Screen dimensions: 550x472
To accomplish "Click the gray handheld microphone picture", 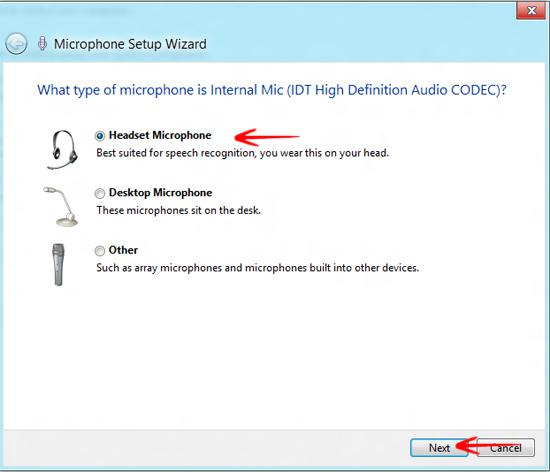I will tap(59, 265).
